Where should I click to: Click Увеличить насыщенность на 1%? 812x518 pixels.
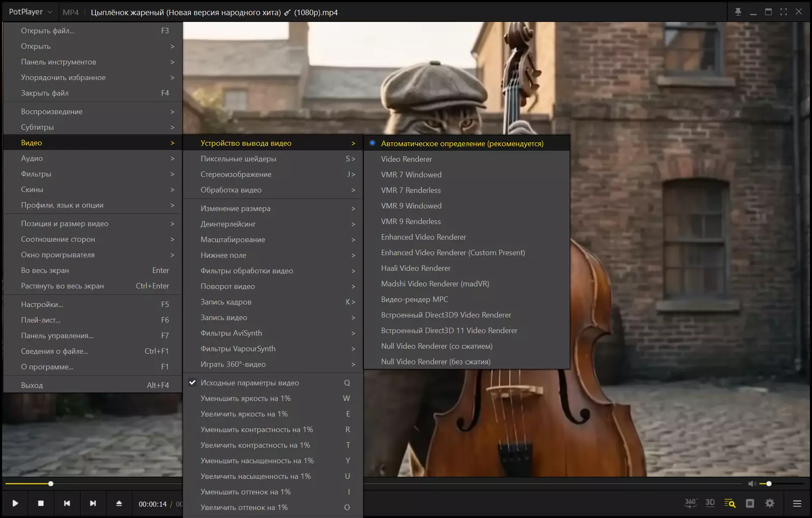coord(273,476)
